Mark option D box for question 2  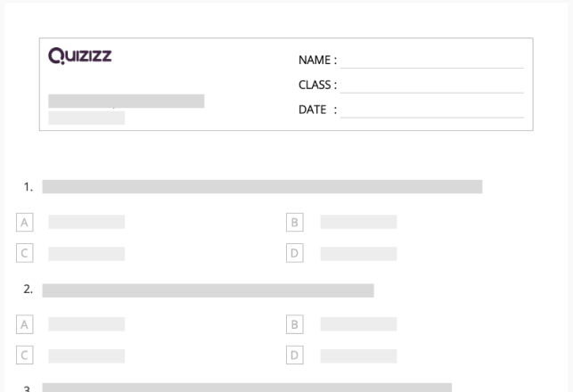(x=296, y=355)
